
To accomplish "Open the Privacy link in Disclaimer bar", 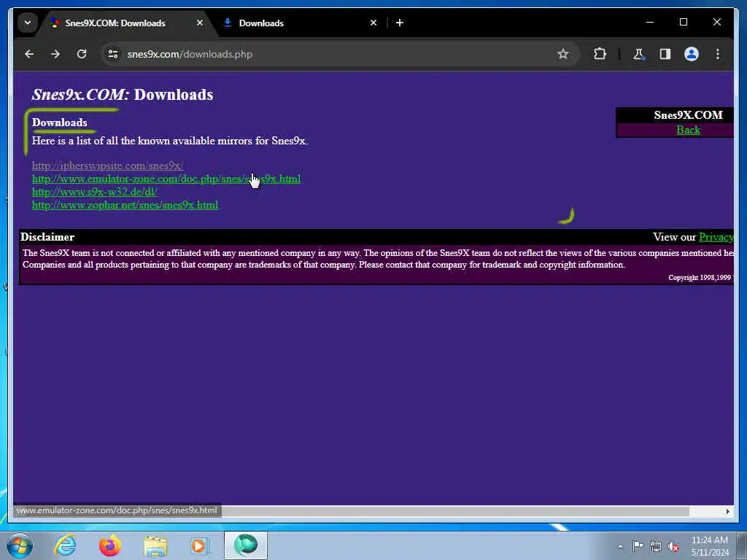I will point(716,237).
